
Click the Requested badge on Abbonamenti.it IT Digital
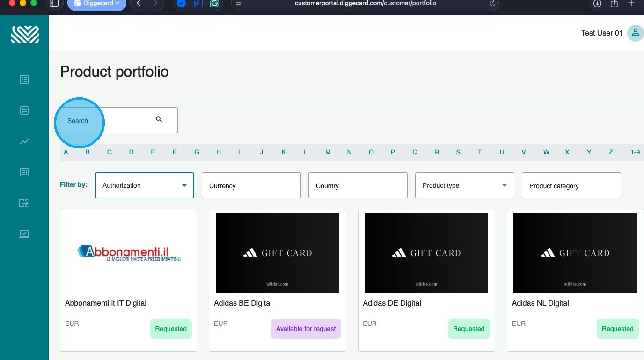click(x=171, y=329)
